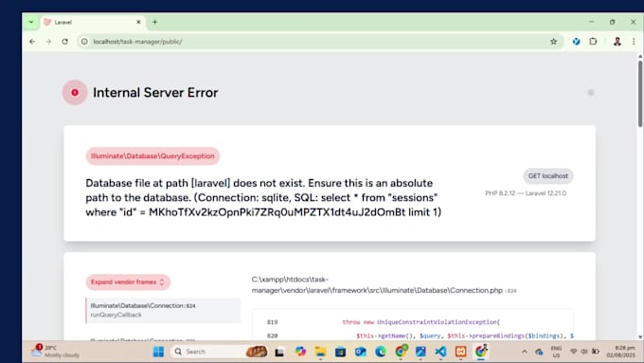Open Microsoft Edge from the taskbar
Viewport: 644px width, 363px height.
pyautogui.click(x=381, y=352)
